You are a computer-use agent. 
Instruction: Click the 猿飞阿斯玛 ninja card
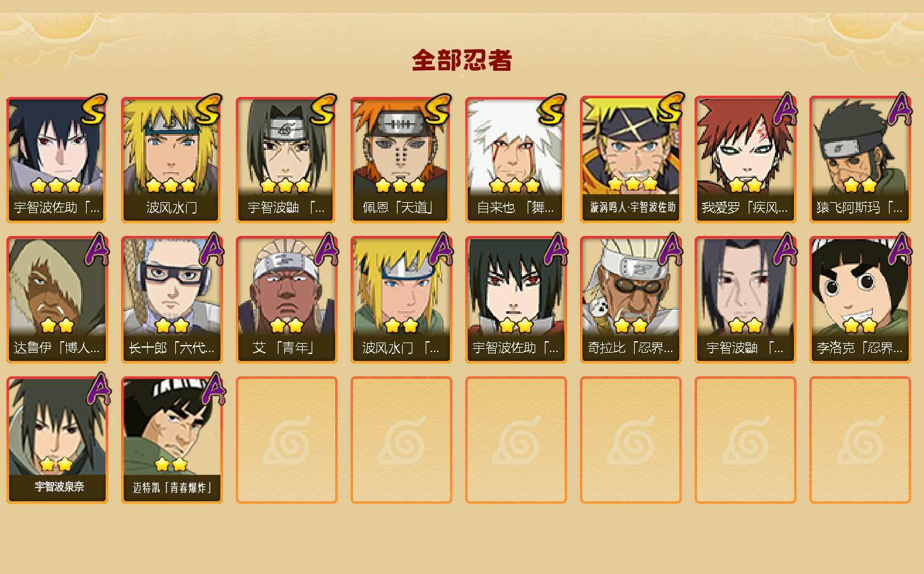860,159
